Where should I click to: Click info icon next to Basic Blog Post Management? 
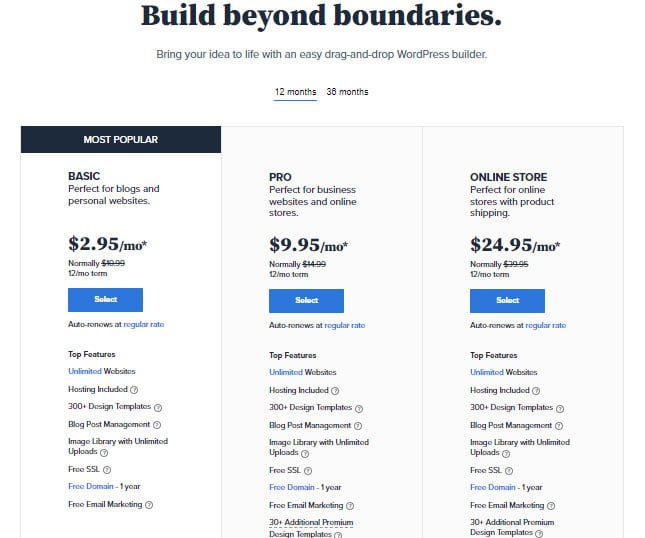click(157, 425)
